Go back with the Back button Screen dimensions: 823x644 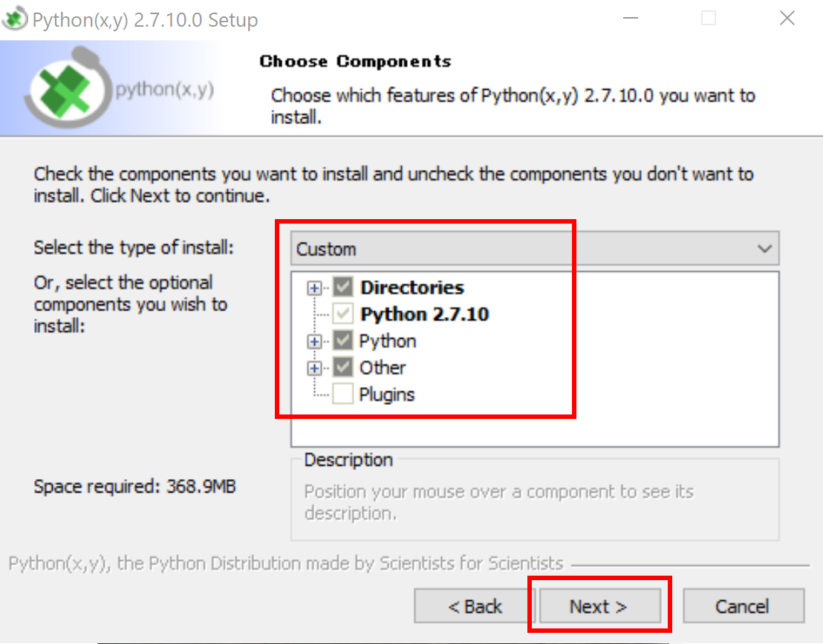tap(475, 606)
